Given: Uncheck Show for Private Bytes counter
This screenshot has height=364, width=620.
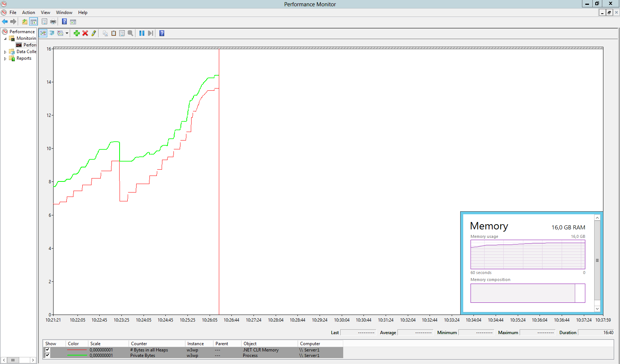Looking at the screenshot, I should 47,355.
